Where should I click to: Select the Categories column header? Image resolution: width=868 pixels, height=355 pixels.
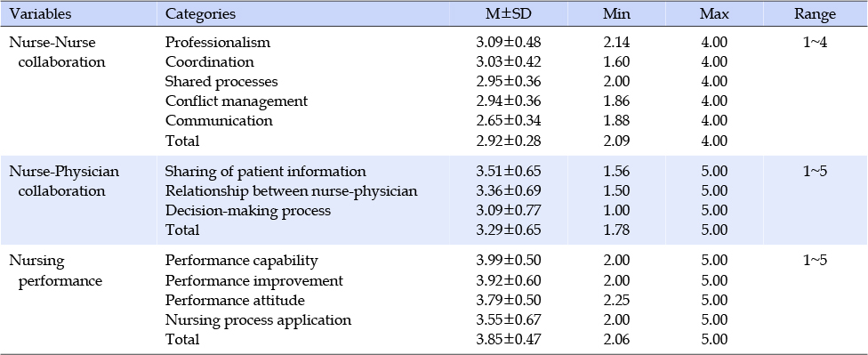click(x=200, y=14)
